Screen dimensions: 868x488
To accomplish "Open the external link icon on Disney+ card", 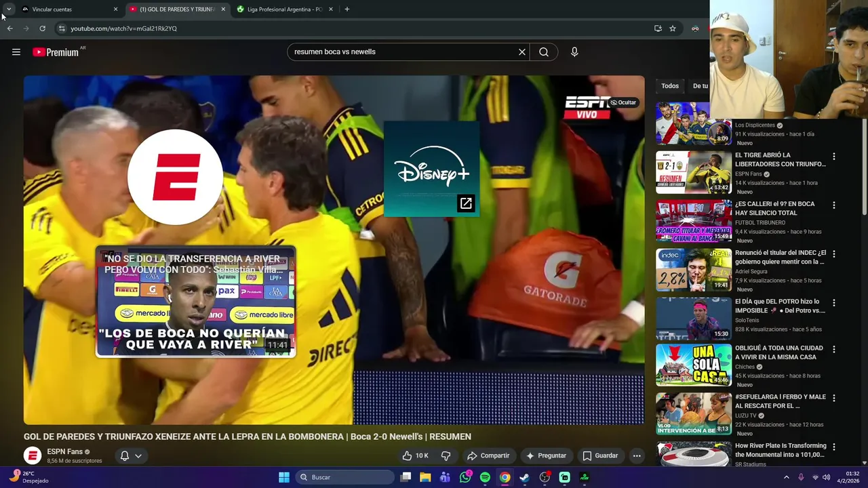I will pos(466,203).
